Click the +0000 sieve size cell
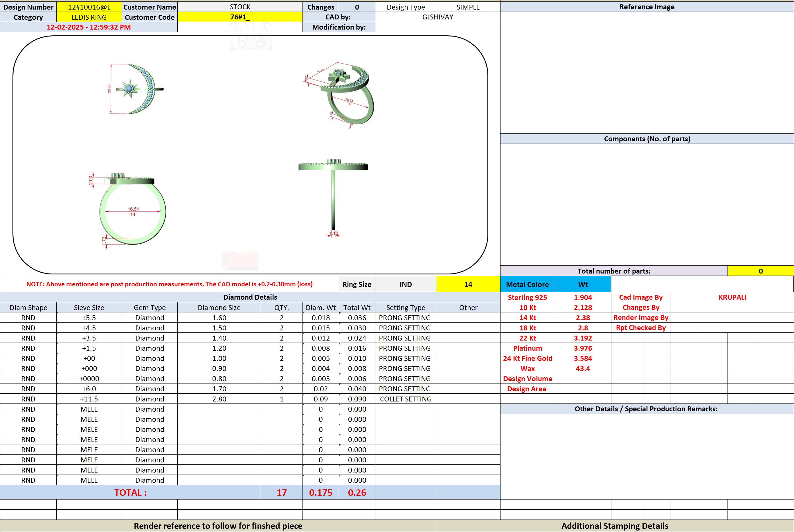The width and height of the screenshot is (794, 532). click(89, 379)
